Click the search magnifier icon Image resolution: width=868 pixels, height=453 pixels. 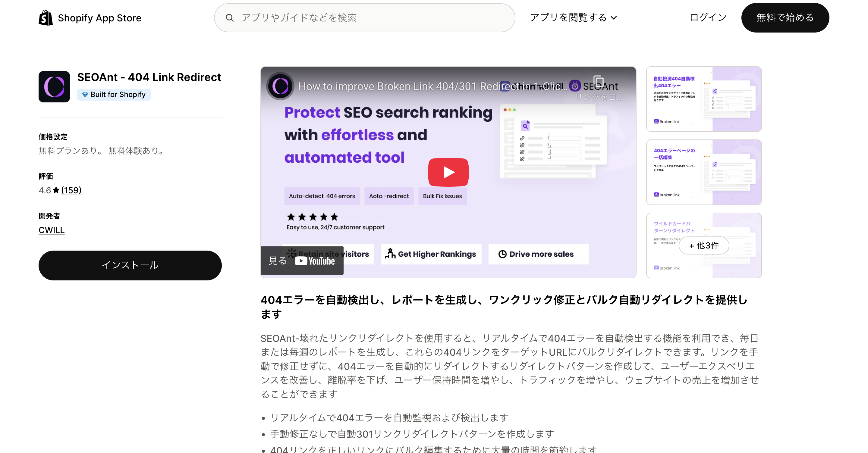230,17
